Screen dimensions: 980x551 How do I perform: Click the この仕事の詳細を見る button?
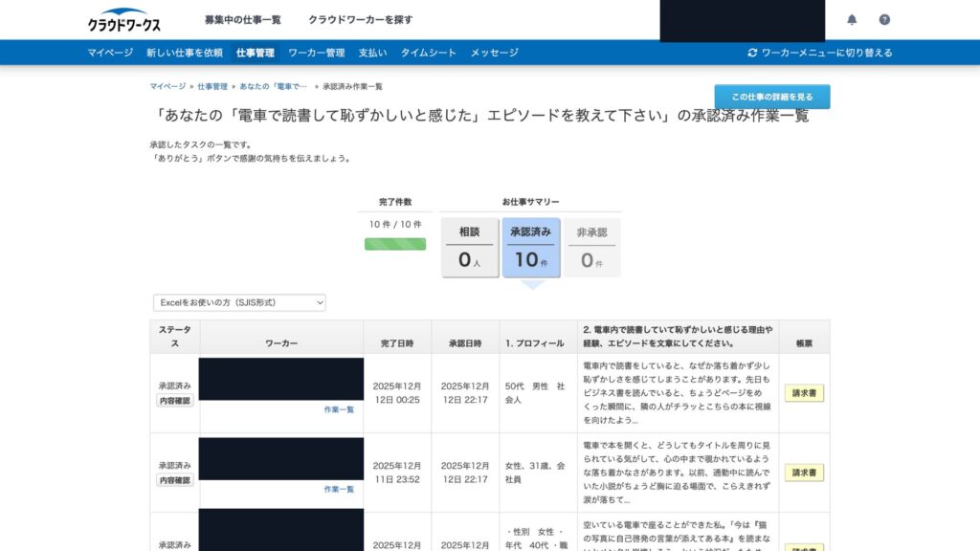click(x=771, y=97)
